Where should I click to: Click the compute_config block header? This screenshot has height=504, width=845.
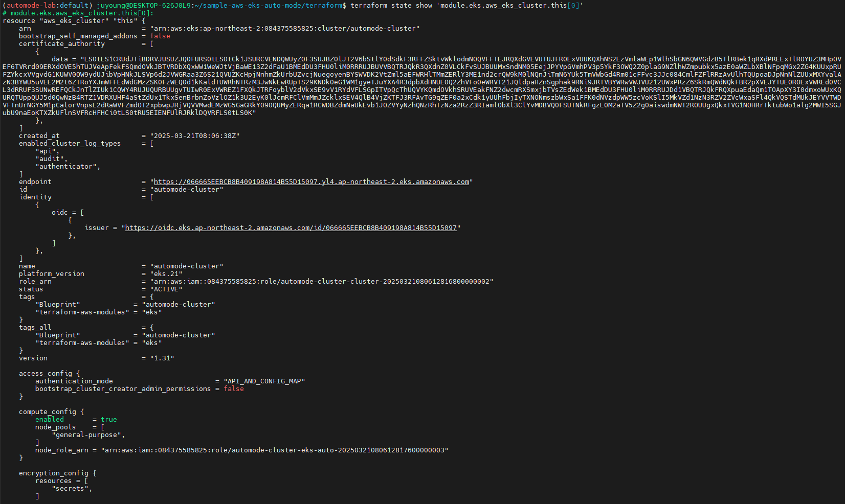[52, 412]
